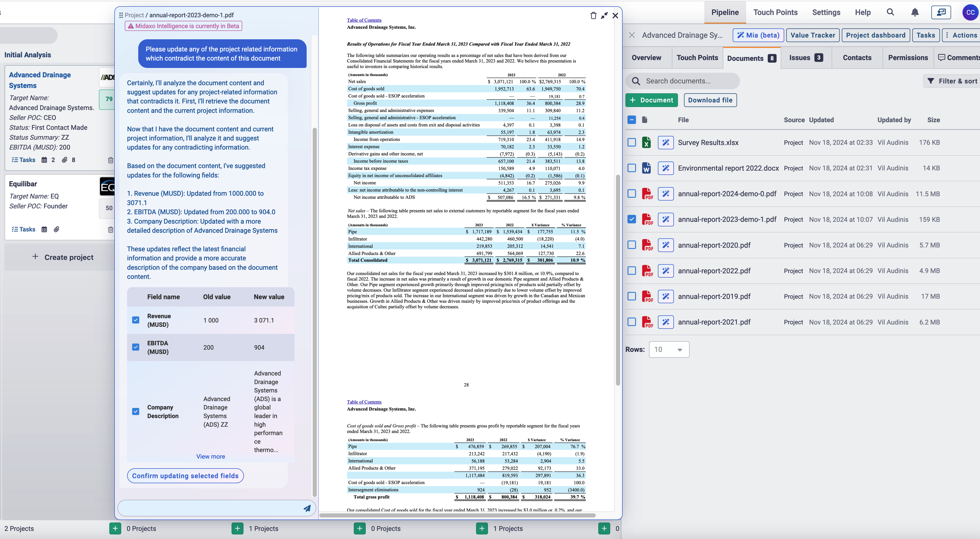This screenshot has width=980, height=539.
Task: Uncheck the EBITDA (MUSD) field update
Action: (x=135, y=347)
